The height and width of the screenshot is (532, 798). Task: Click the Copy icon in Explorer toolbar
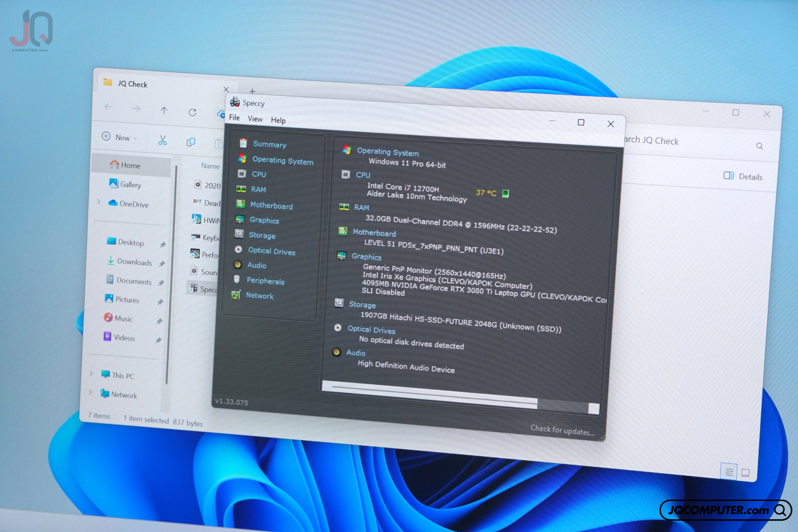191,142
